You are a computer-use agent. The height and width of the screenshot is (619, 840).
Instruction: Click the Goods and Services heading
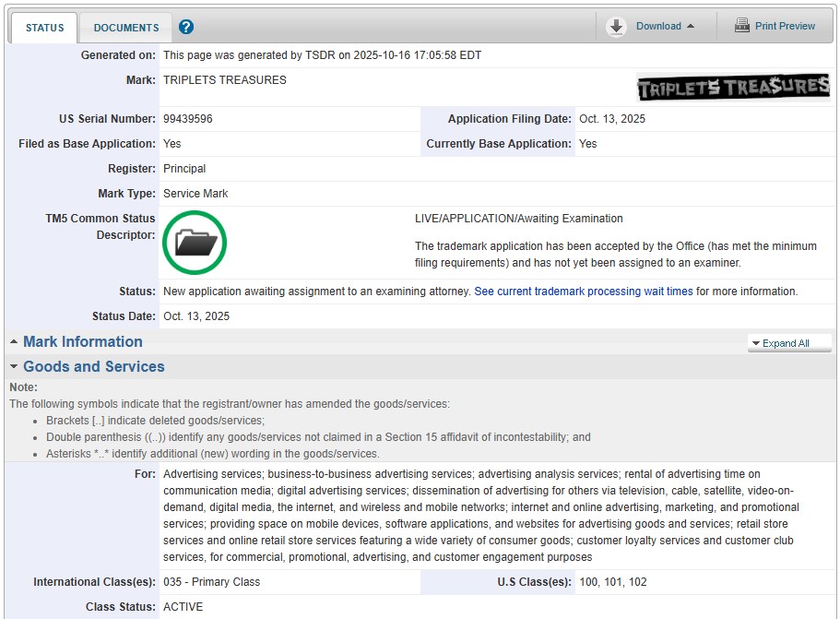(94, 367)
